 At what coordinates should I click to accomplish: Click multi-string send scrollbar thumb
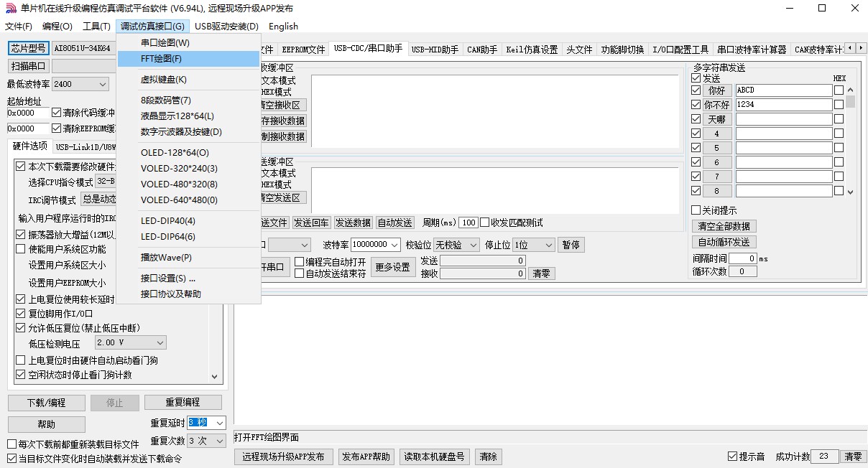851,102
